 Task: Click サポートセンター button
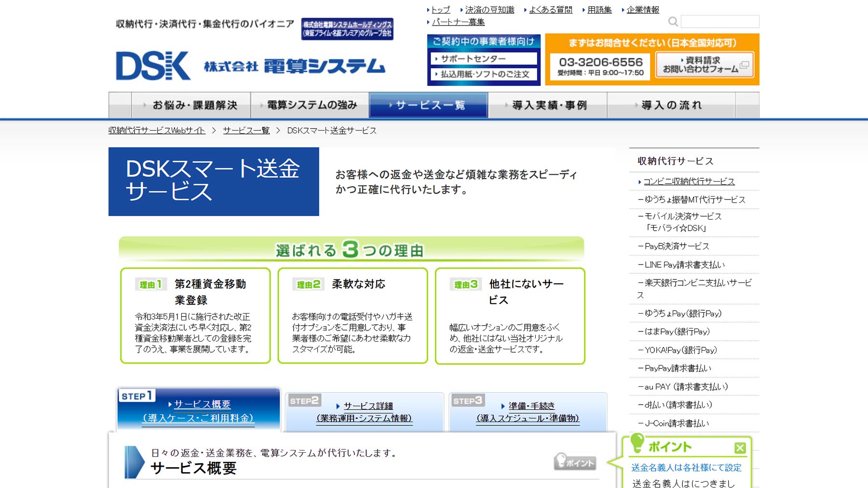(x=484, y=59)
